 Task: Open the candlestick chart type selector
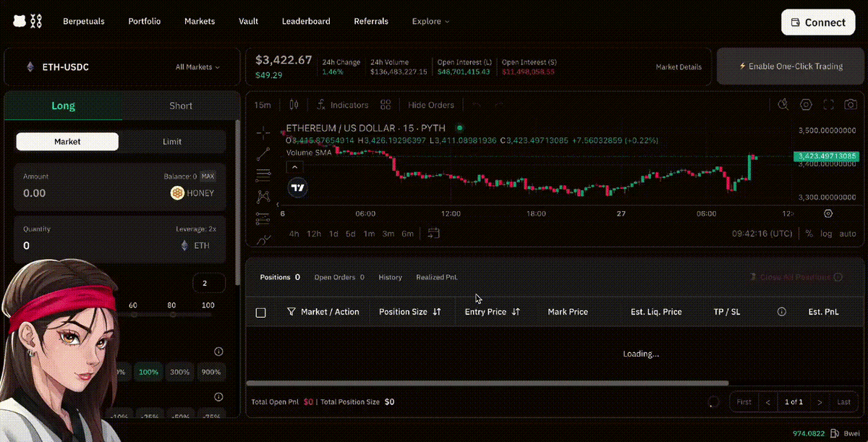(294, 105)
